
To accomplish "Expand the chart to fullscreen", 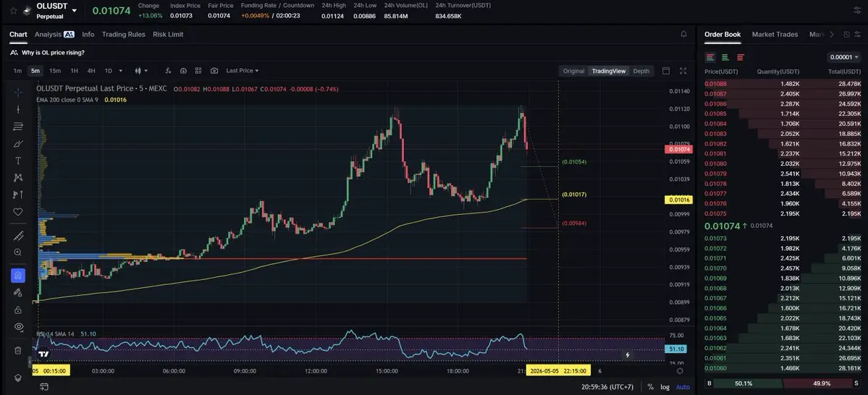I will [x=683, y=71].
